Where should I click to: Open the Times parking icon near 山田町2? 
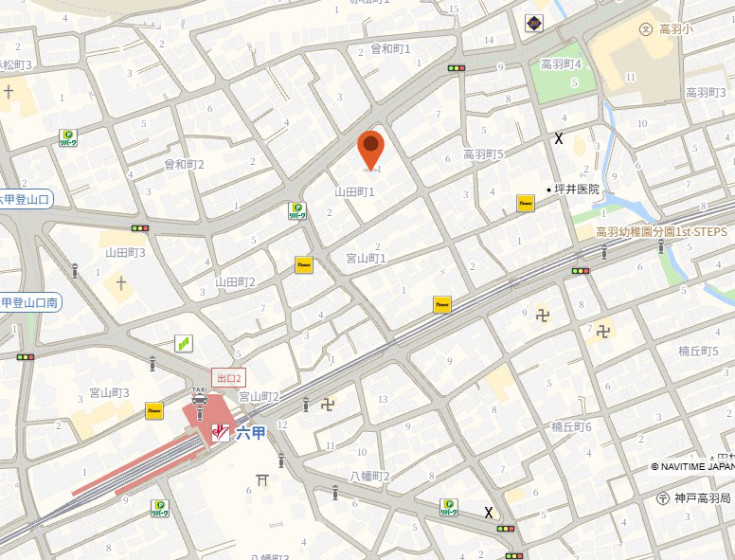pos(304,265)
